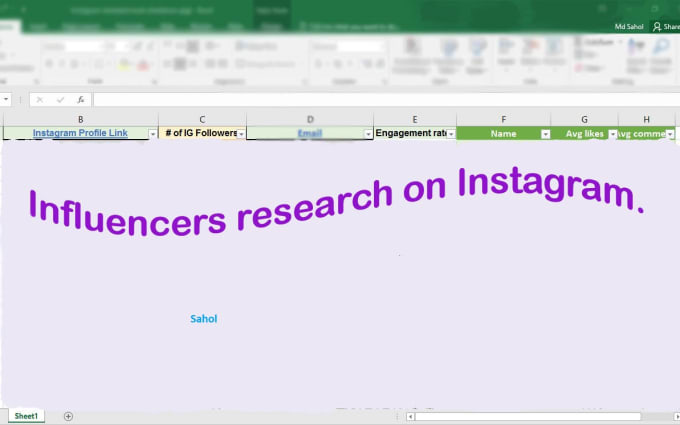This screenshot has height=425, width=680.
Task: Click the Cancel (X) icon in formula bar
Action: click(x=38, y=100)
